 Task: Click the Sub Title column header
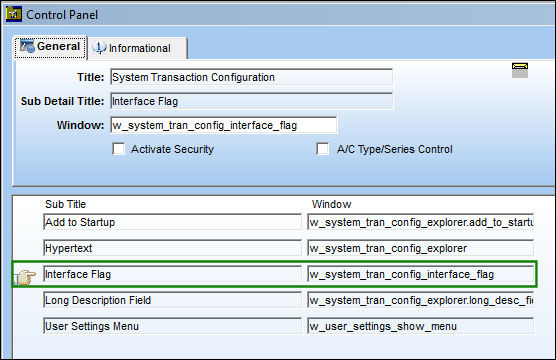(x=65, y=204)
